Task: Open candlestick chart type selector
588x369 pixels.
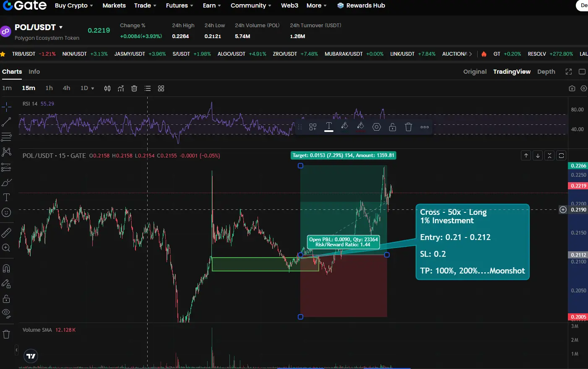Action: [107, 88]
